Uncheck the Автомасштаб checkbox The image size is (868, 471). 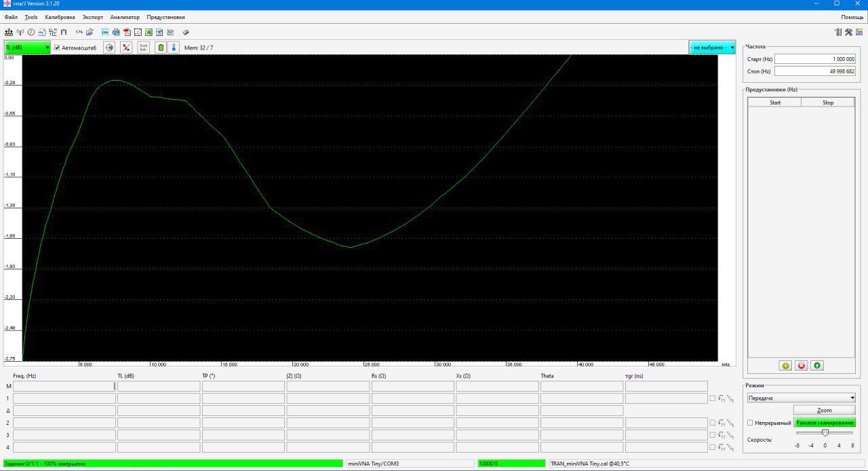coord(57,48)
